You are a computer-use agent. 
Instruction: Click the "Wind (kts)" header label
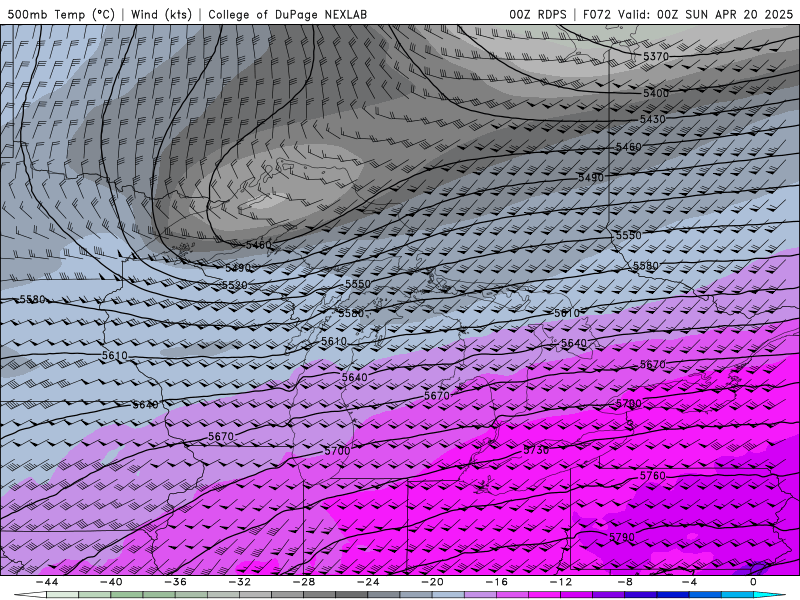click(161, 14)
